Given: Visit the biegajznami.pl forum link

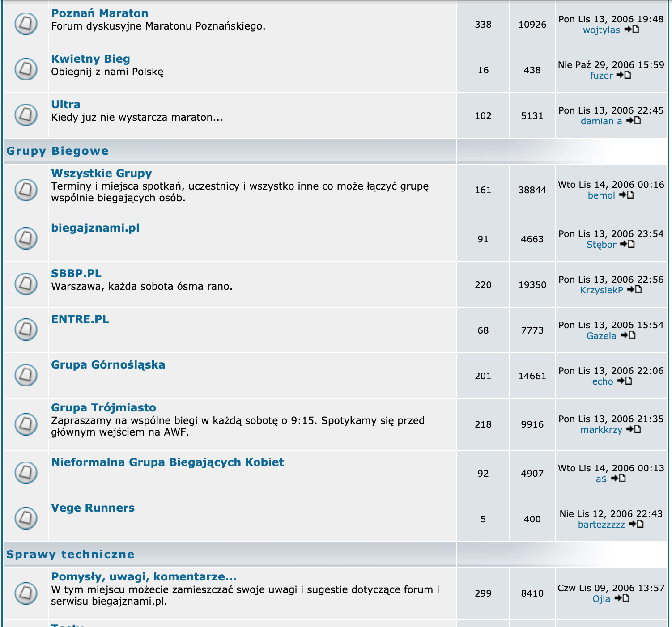Looking at the screenshot, I should (95, 228).
